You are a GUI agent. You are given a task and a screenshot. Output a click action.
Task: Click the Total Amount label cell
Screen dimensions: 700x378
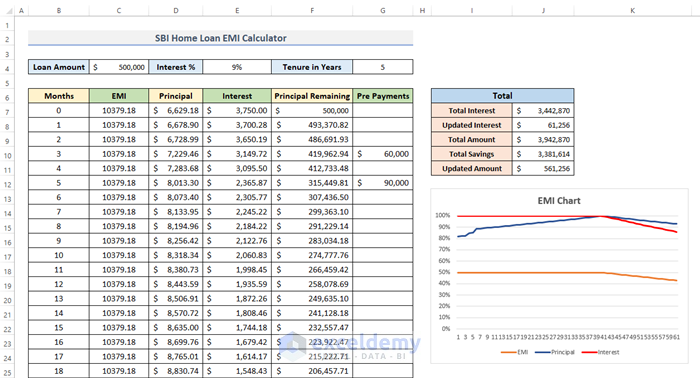point(472,139)
